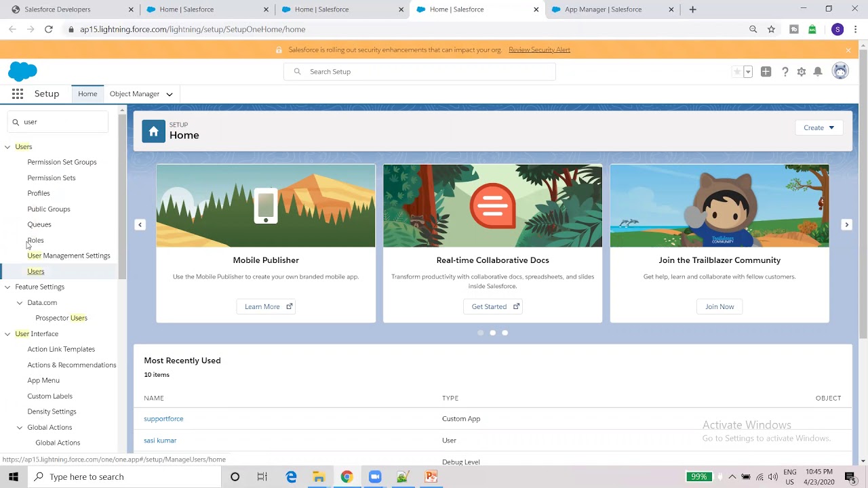Screen dimensions: 868x488
Task: Dismiss the security alert banner
Action: pyautogui.click(x=848, y=50)
